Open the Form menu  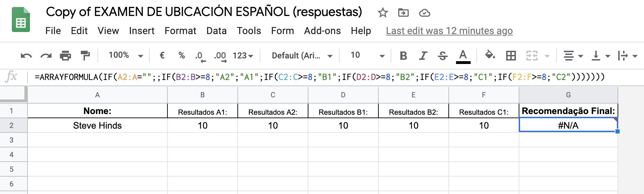[x=282, y=31]
